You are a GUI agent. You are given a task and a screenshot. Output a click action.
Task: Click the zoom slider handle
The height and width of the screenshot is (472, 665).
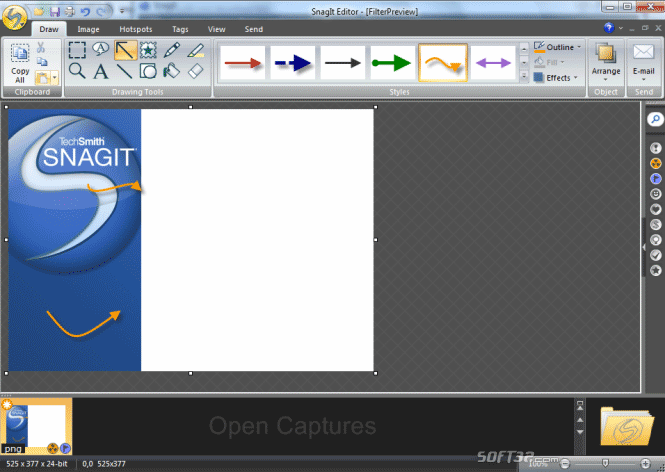pyautogui.click(x=605, y=463)
